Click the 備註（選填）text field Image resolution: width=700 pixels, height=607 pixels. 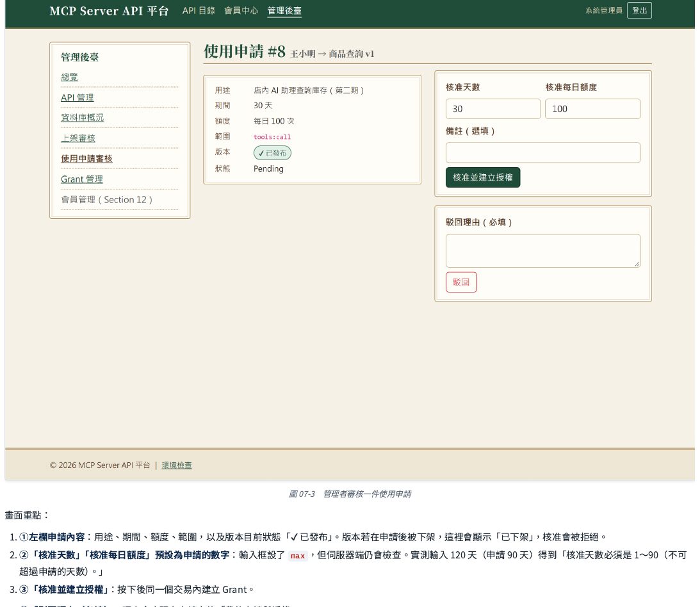(543, 152)
